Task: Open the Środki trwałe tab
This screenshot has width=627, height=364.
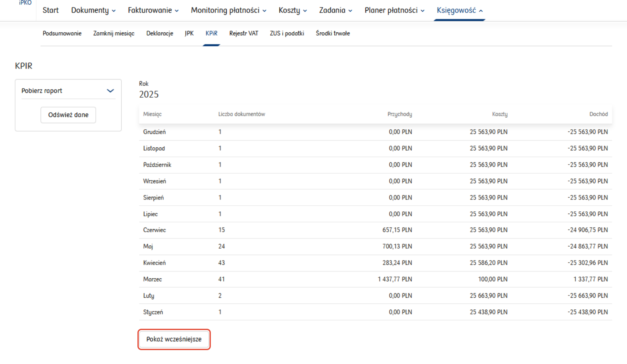Action: point(333,33)
